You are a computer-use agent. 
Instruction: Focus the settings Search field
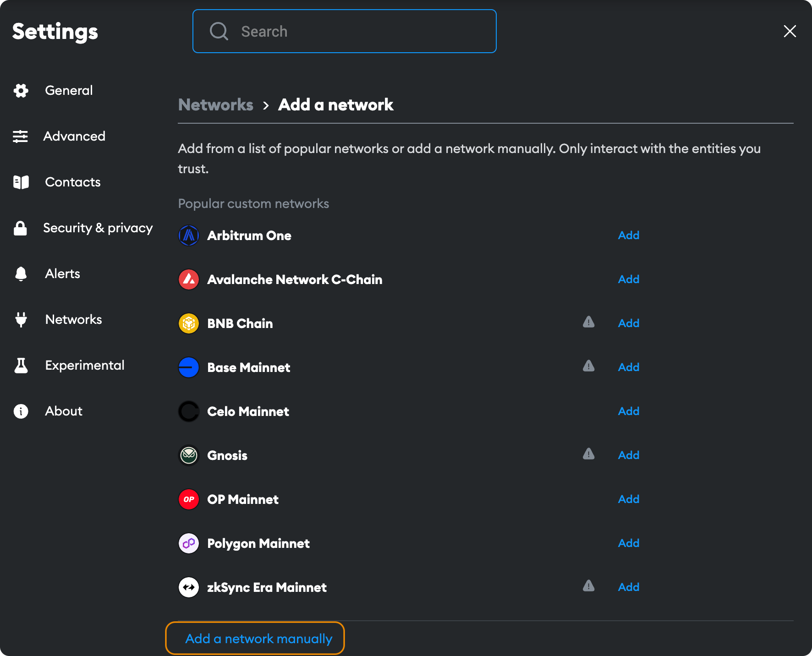point(345,31)
